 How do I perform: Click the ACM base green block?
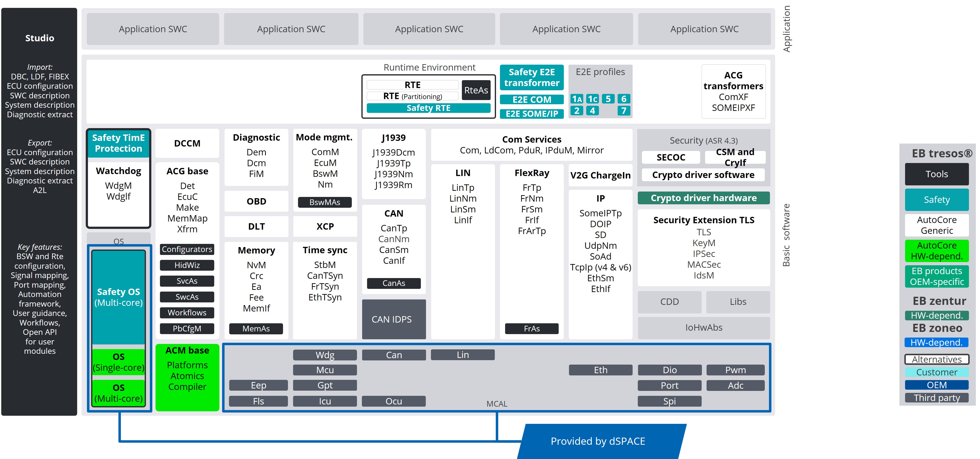(187, 377)
